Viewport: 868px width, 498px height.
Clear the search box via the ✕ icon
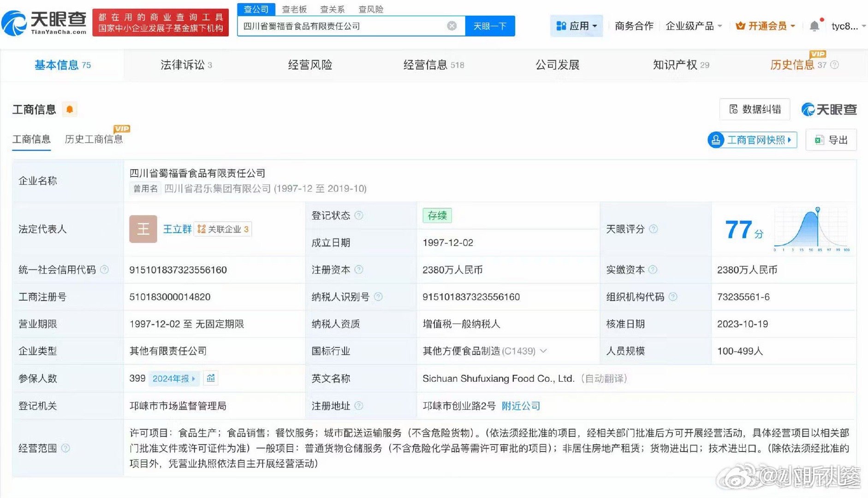(451, 26)
